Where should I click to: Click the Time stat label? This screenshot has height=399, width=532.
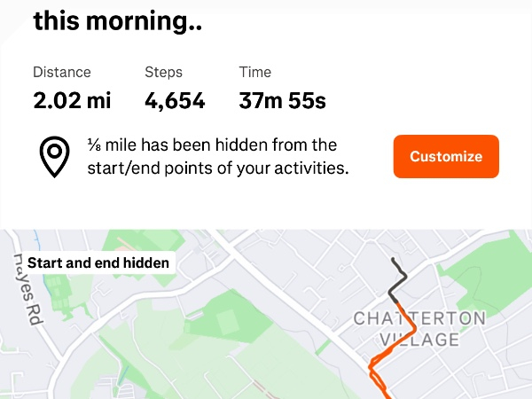255,72
